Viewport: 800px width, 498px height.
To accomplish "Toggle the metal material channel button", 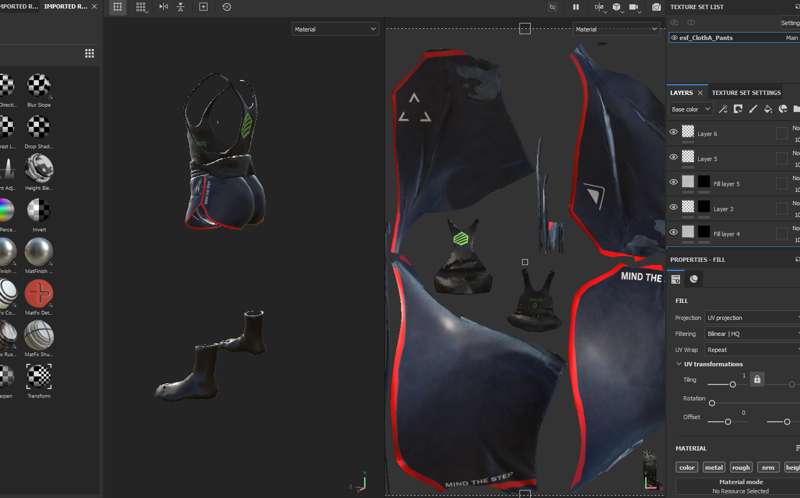I will coord(713,467).
